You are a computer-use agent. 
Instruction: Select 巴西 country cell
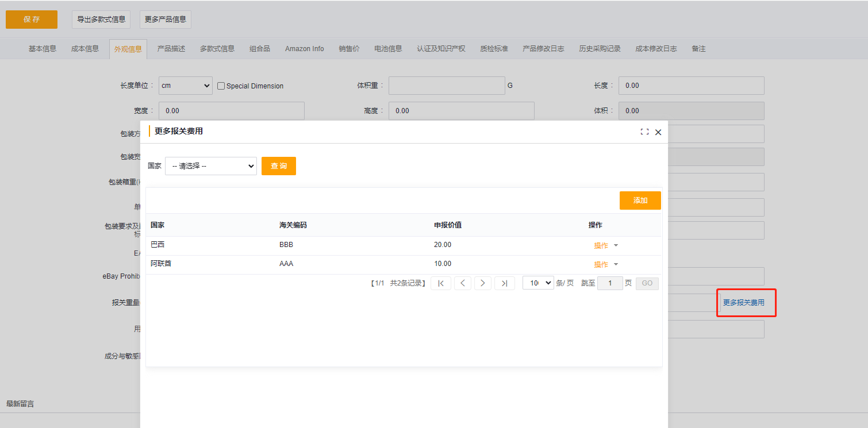click(158, 245)
